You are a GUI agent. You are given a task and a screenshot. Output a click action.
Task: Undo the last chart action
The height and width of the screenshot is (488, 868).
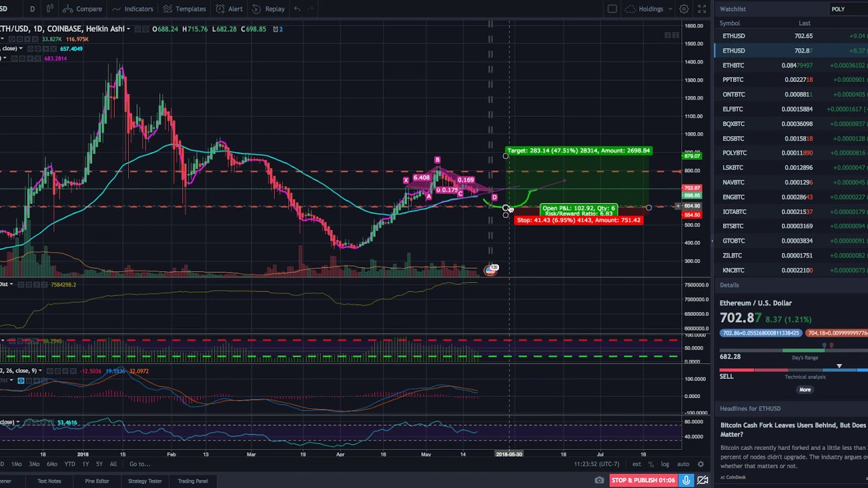[x=297, y=9]
